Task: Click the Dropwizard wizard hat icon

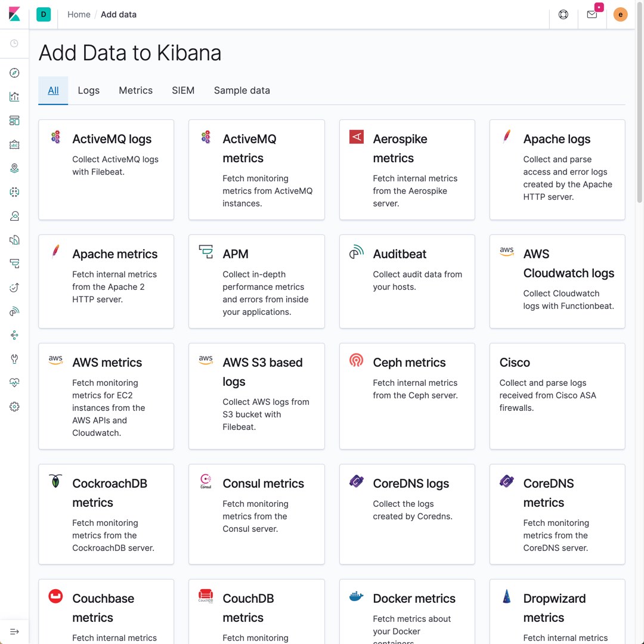Action: coord(507,596)
